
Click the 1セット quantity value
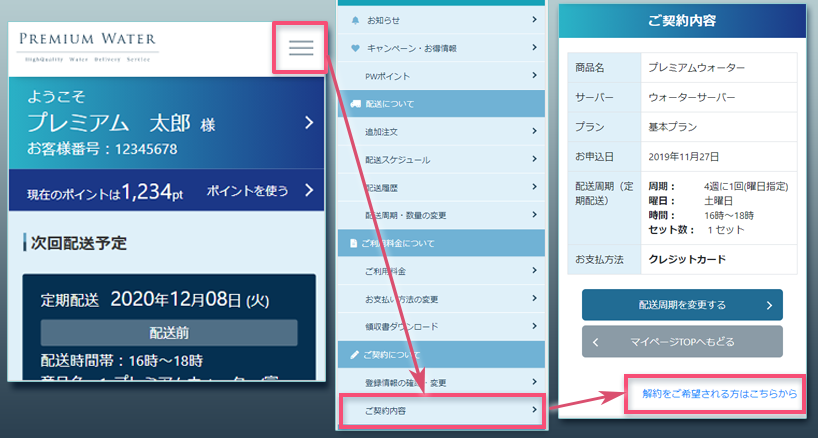tap(726, 230)
